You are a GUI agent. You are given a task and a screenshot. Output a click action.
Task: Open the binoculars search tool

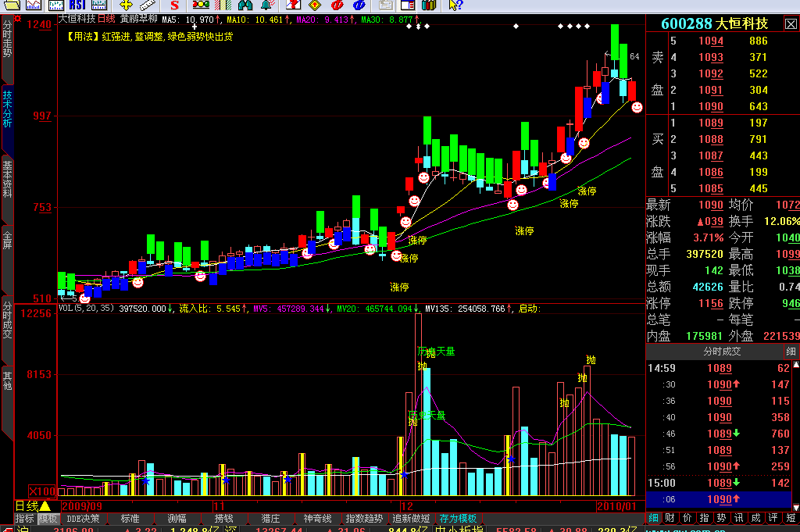tap(245, 5)
